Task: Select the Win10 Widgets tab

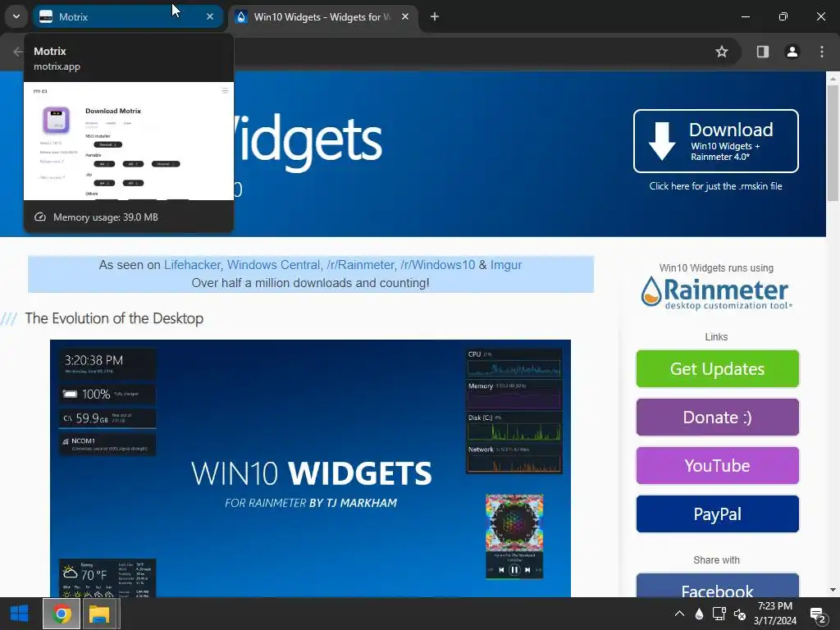Action: [x=323, y=16]
